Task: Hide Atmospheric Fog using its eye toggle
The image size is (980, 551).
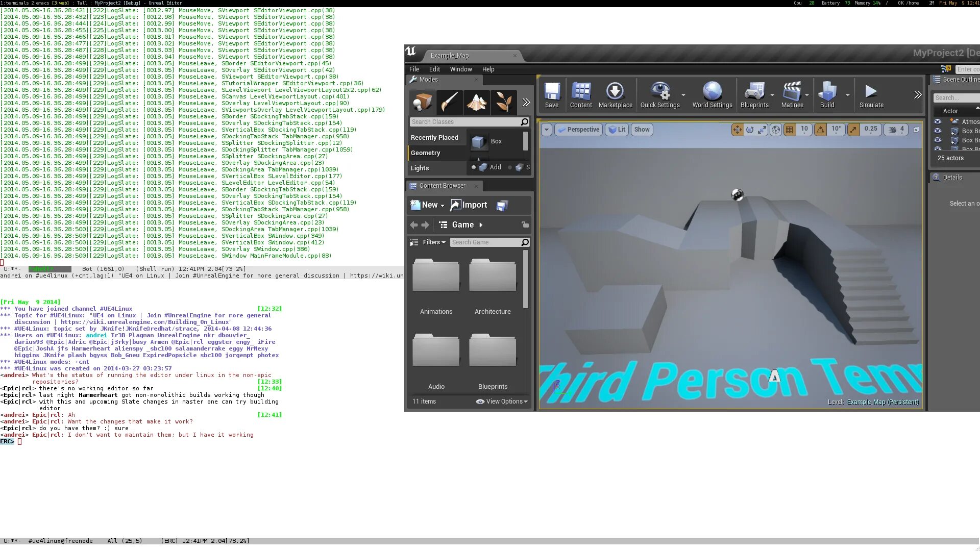Action: 937,121
